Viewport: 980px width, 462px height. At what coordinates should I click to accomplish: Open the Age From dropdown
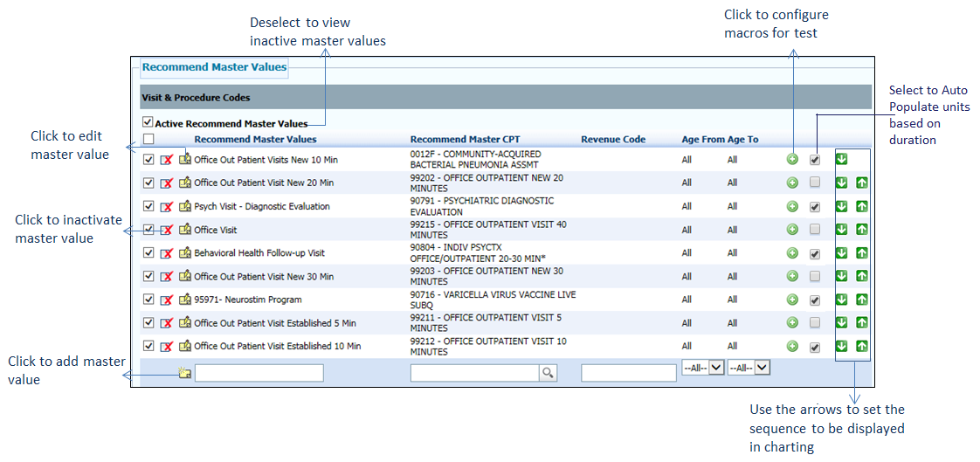tap(702, 368)
